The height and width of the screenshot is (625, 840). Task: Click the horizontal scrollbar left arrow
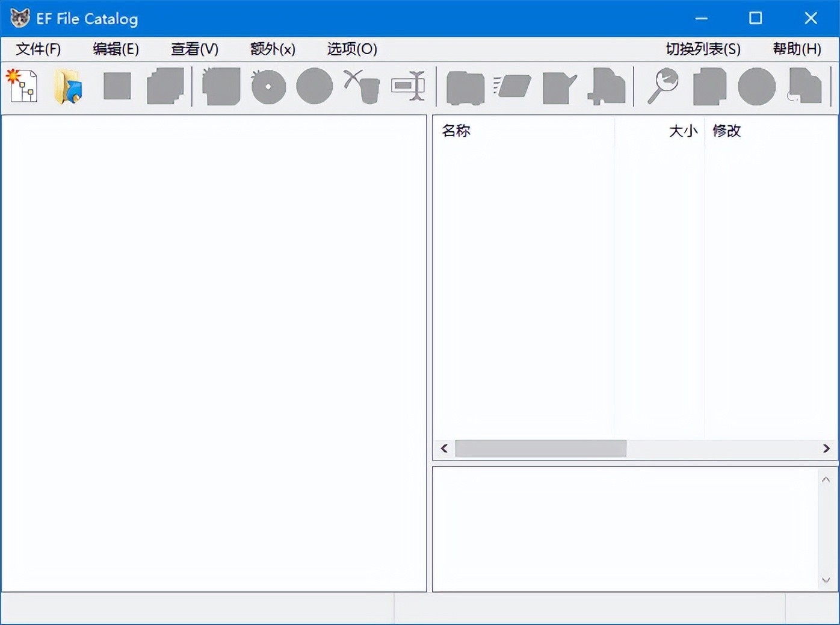pos(443,449)
